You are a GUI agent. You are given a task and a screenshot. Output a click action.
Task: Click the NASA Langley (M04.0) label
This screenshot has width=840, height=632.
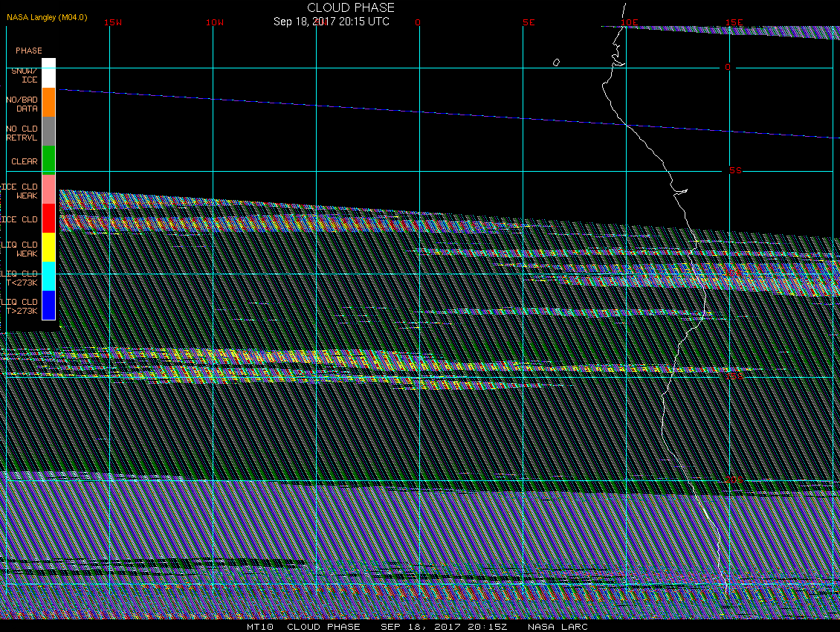47,17
